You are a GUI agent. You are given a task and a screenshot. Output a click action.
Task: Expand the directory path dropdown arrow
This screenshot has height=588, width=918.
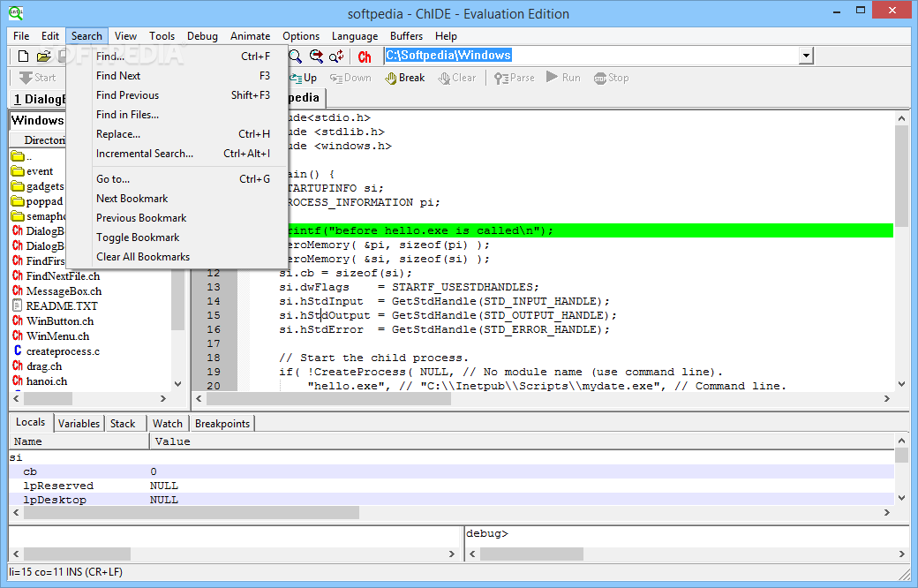pyautogui.click(x=806, y=56)
